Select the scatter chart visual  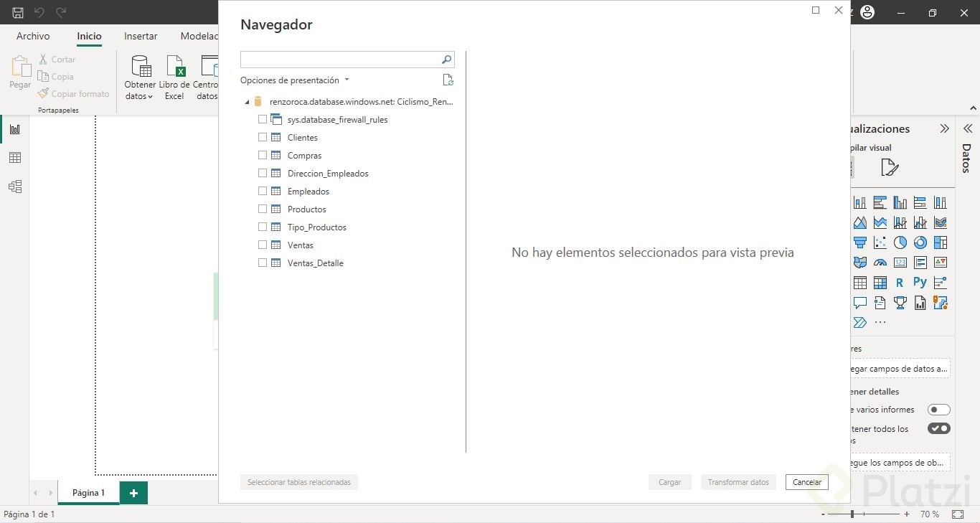880,242
